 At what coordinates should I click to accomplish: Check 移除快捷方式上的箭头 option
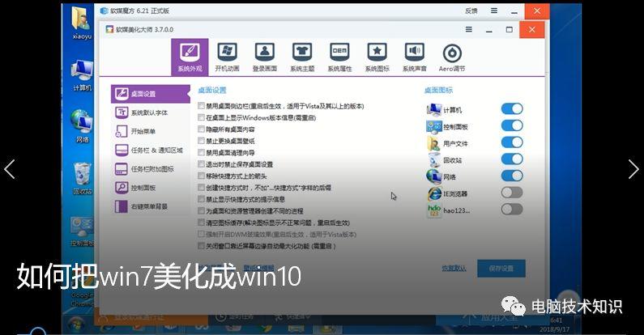(x=201, y=176)
